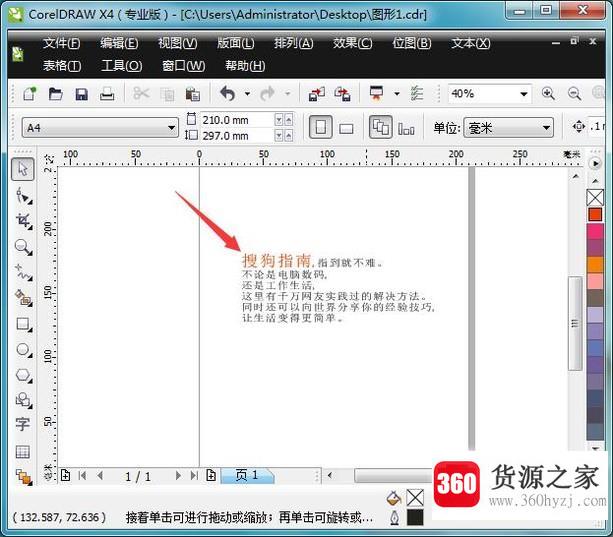Set page orientation to Landscape
613x537 pixels.
click(346, 128)
